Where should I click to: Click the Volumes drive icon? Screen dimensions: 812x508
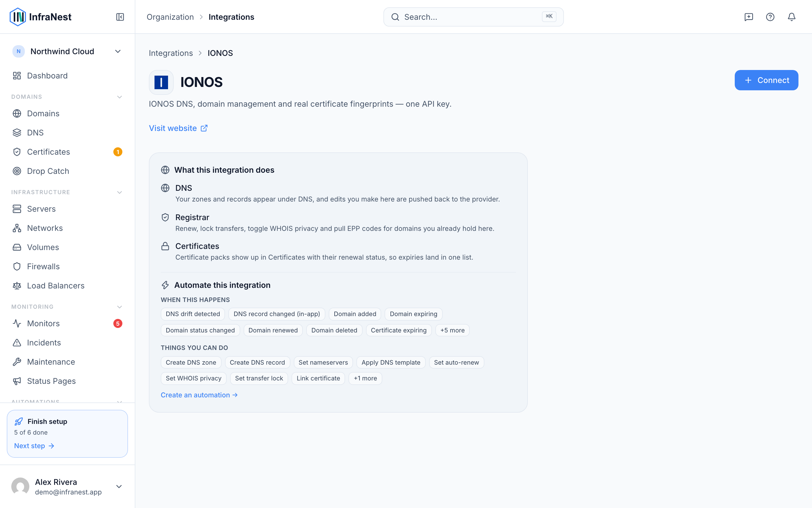[17, 247]
